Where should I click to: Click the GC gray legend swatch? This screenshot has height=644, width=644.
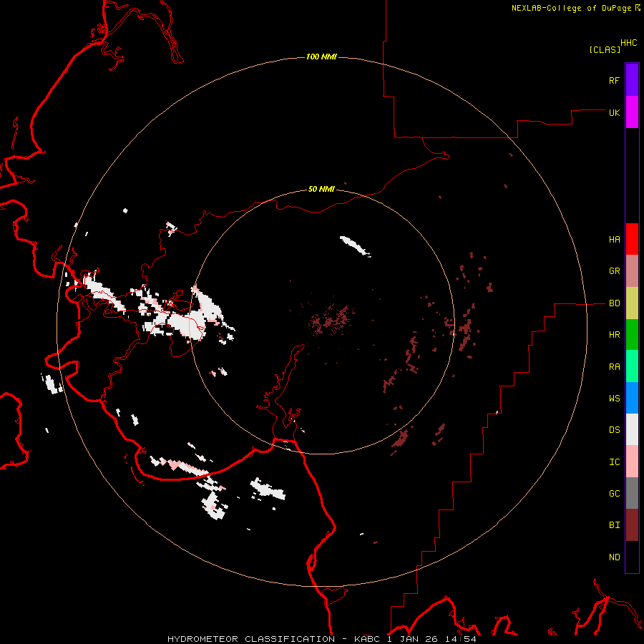click(x=632, y=493)
